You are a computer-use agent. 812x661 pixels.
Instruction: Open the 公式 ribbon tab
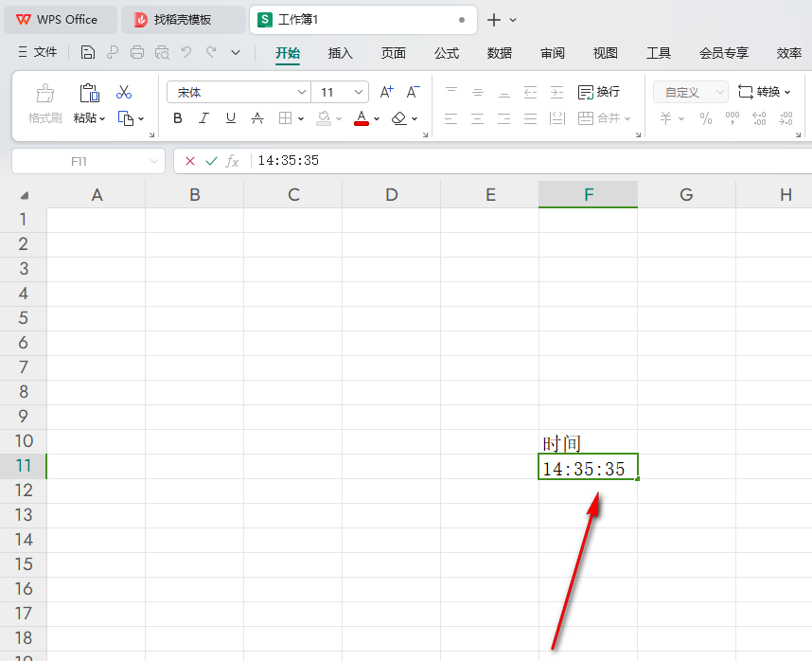pyautogui.click(x=447, y=53)
